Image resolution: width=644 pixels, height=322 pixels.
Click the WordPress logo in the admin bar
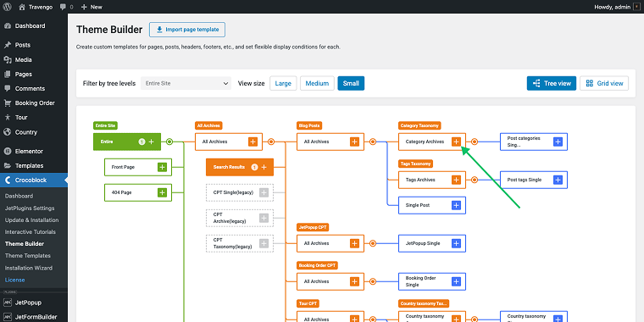[x=7, y=7]
